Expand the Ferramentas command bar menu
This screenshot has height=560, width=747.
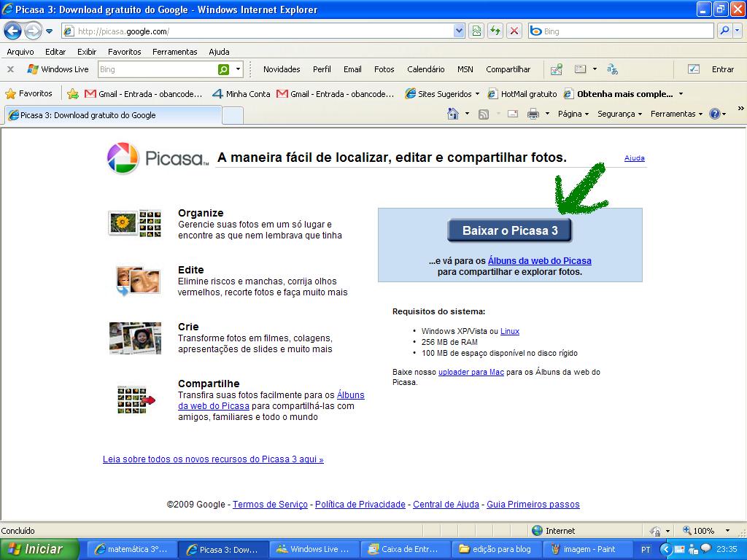[x=676, y=114]
